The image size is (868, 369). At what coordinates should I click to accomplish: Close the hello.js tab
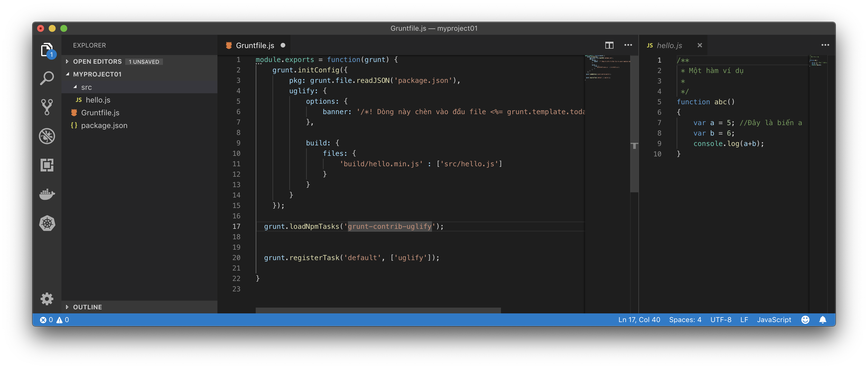click(x=700, y=45)
